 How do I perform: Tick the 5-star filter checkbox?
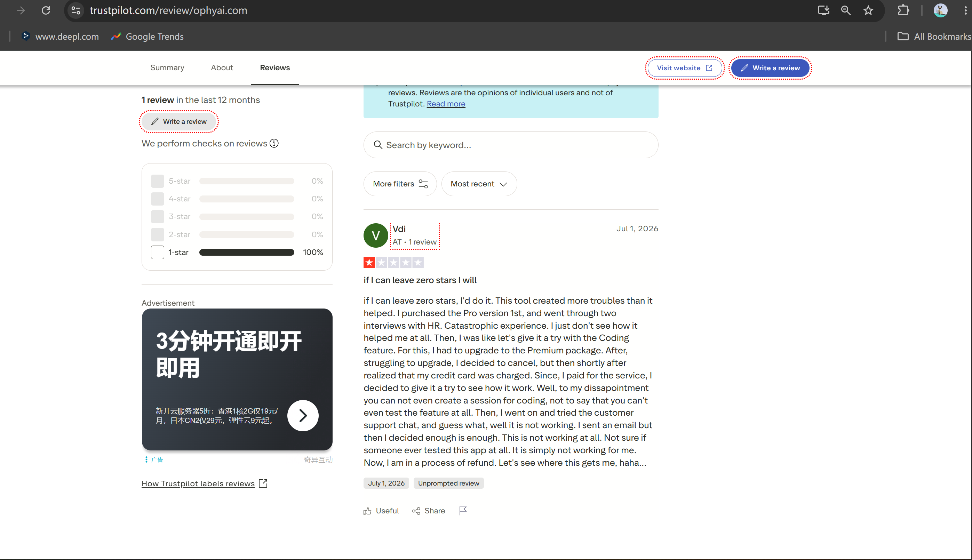[x=157, y=181]
